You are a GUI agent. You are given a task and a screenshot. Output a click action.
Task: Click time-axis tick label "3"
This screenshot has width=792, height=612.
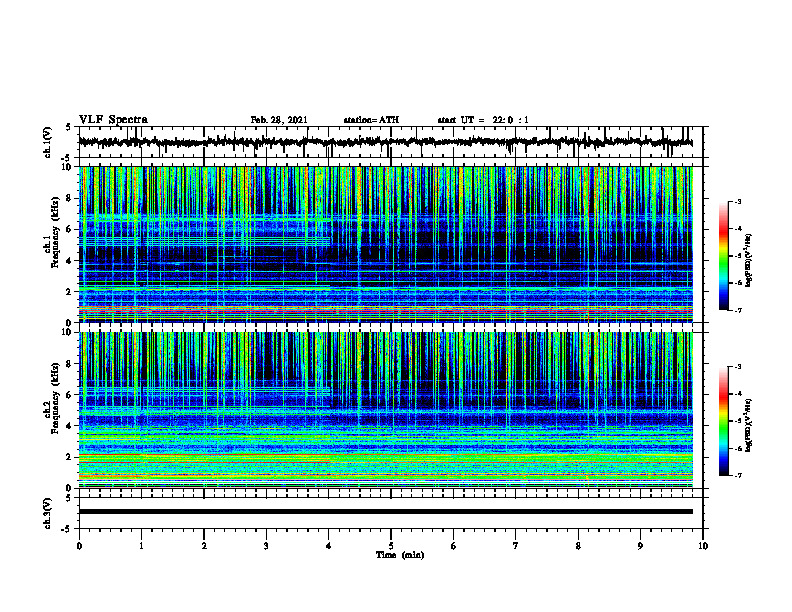tap(266, 546)
